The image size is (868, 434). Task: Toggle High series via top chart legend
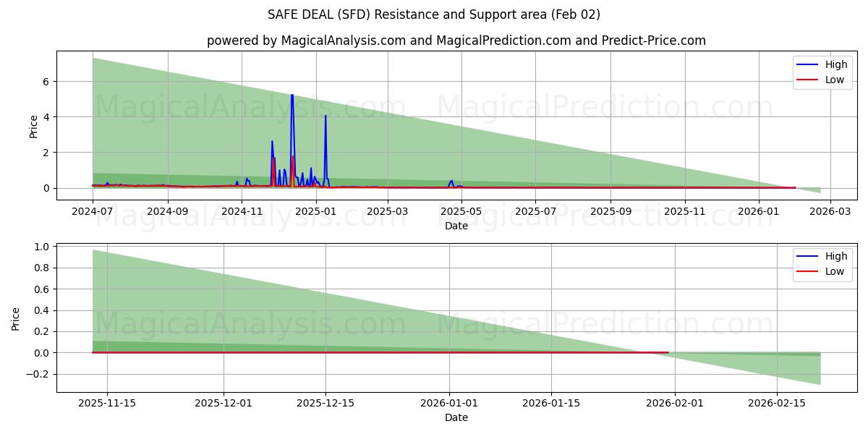832,64
